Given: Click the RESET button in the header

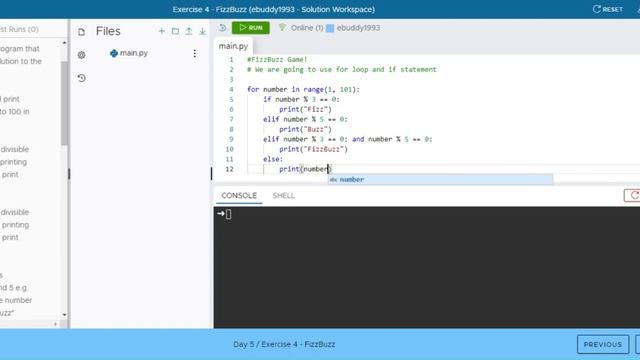Looking at the screenshot, I should coord(608,9).
